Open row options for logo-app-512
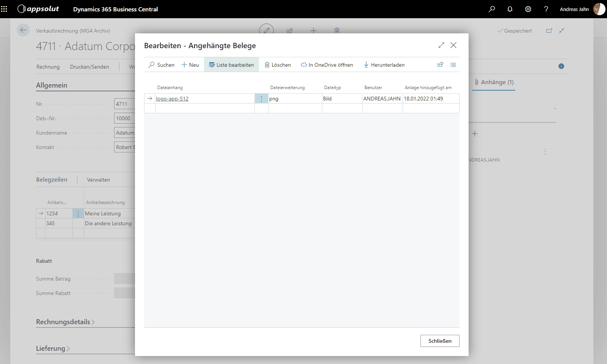 click(261, 99)
